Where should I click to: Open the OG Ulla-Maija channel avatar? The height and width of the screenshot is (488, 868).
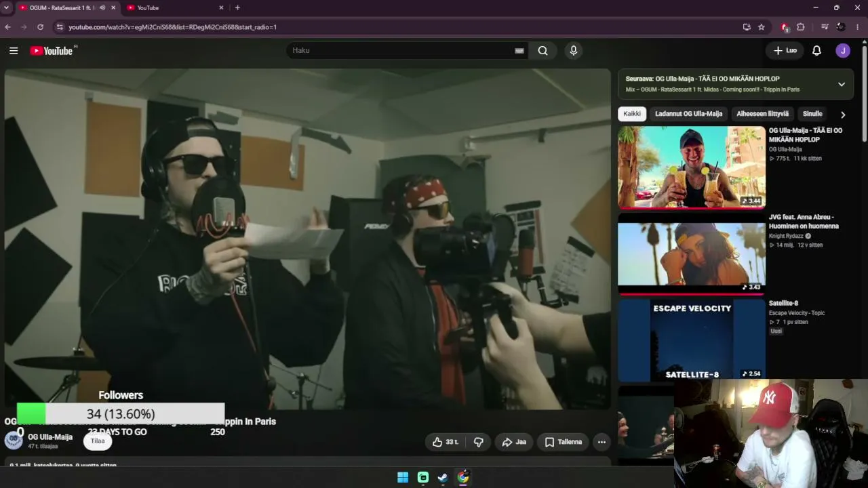(x=14, y=441)
